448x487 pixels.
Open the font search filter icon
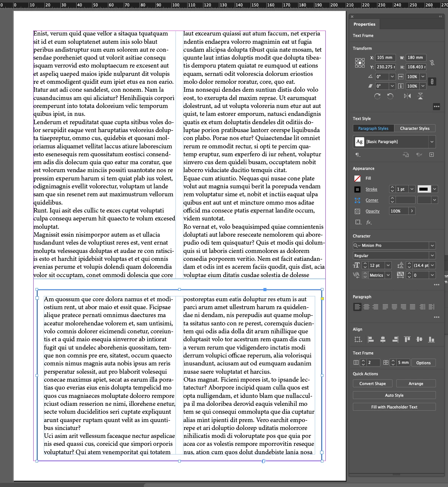click(x=357, y=245)
